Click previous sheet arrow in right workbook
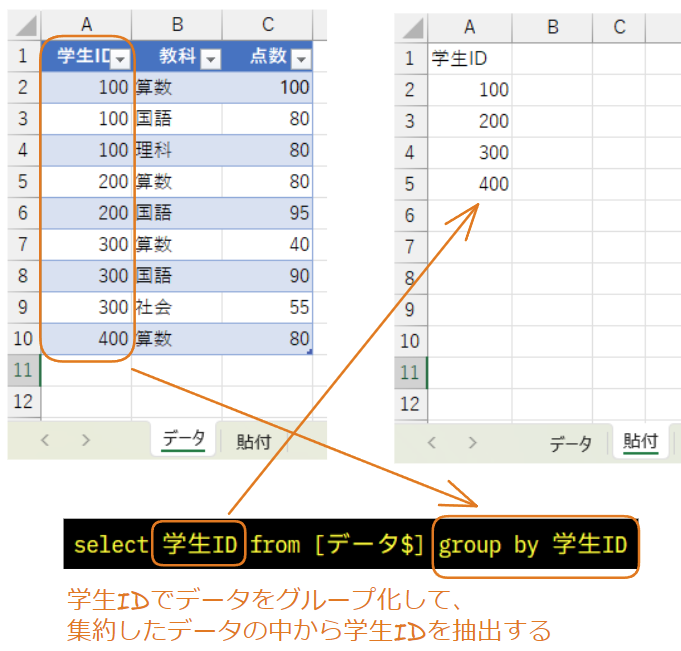The width and height of the screenshot is (681, 651). (x=432, y=443)
